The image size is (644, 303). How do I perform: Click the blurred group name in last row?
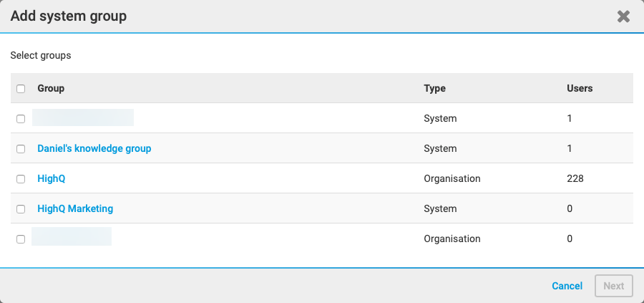(72, 237)
